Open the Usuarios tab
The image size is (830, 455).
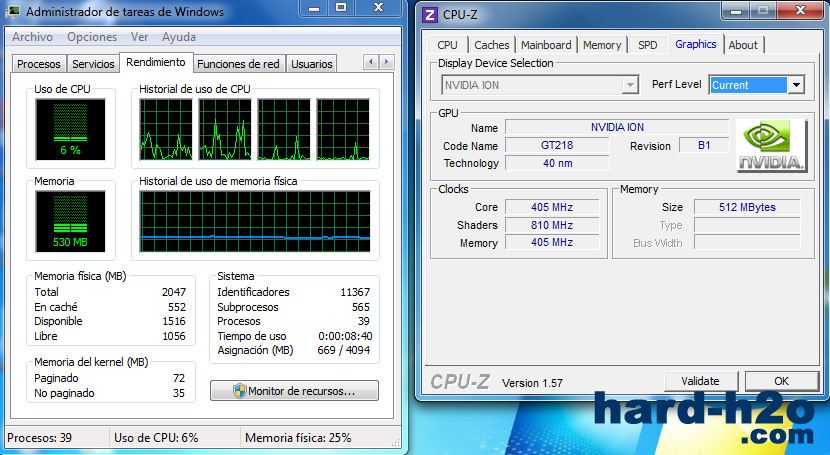pyautogui.click(x=312, y=64)
